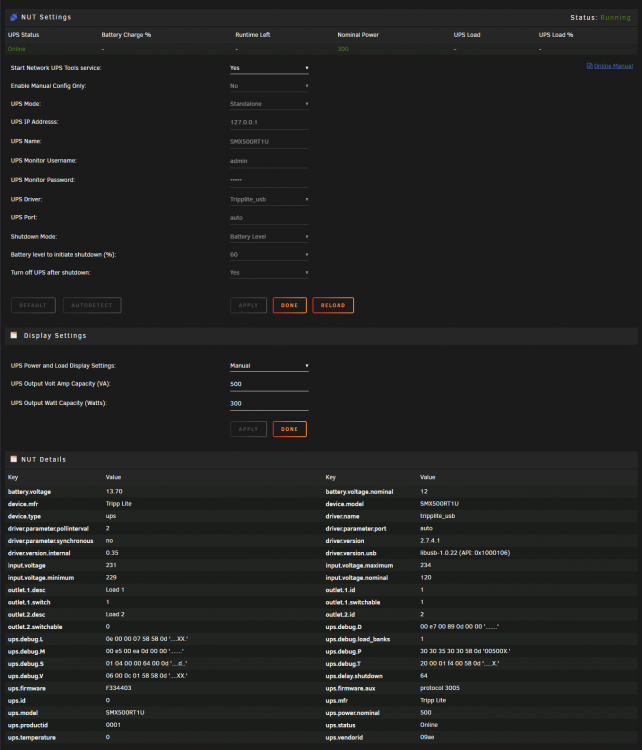Click the Online UPS status value
Image resolution: width=642 pixels, height=750 pixels.
click(x=17, y=49)
